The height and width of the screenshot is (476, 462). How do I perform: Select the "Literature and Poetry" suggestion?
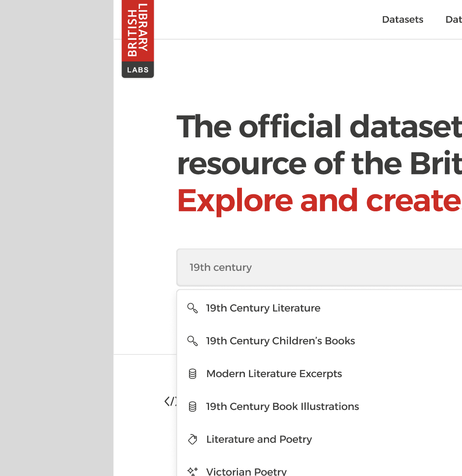pos(259,439)
